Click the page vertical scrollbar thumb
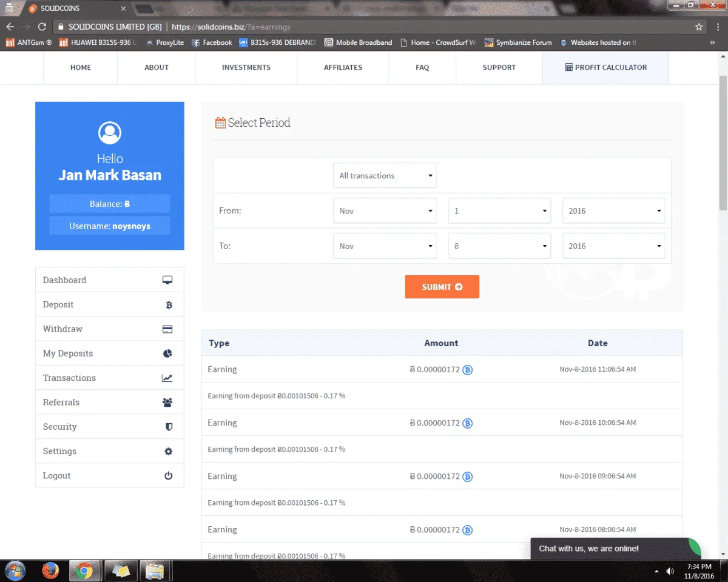 [723, 143]
